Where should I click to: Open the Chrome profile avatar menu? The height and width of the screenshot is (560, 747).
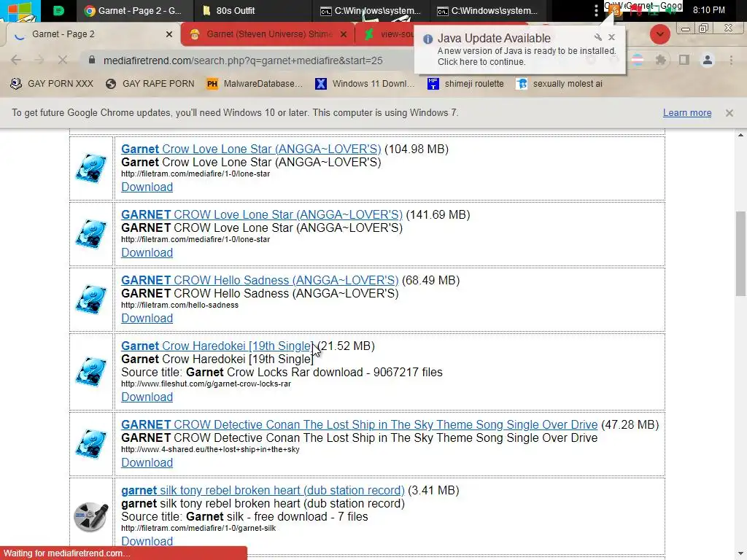tap(708, 60)
